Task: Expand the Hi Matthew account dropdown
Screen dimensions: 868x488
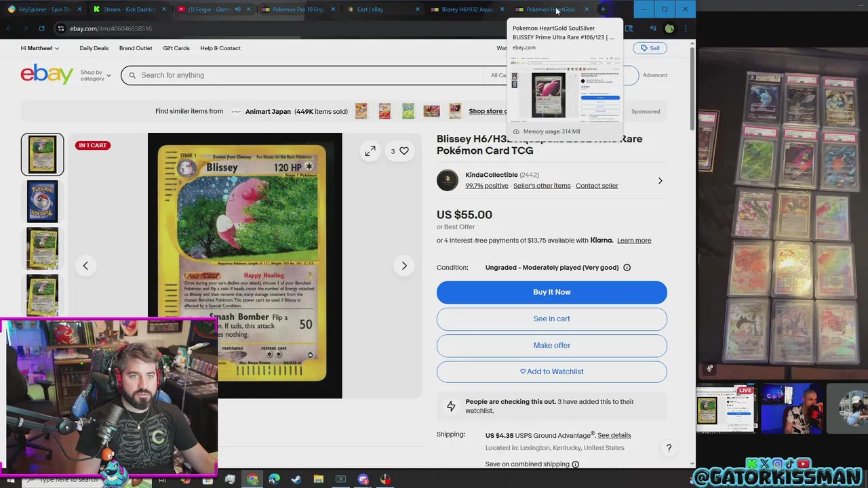Action: pos(40,48)
